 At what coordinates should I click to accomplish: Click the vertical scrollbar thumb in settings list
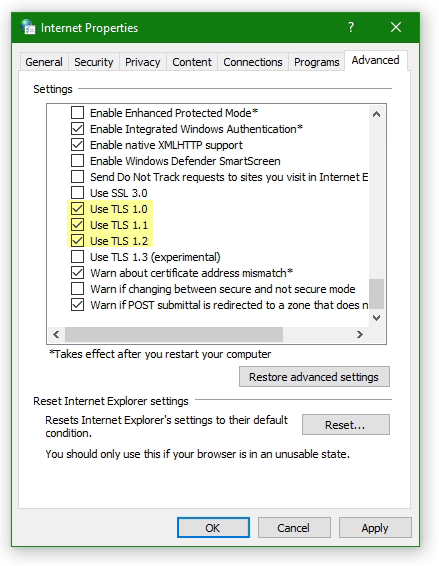pos(376,294)
